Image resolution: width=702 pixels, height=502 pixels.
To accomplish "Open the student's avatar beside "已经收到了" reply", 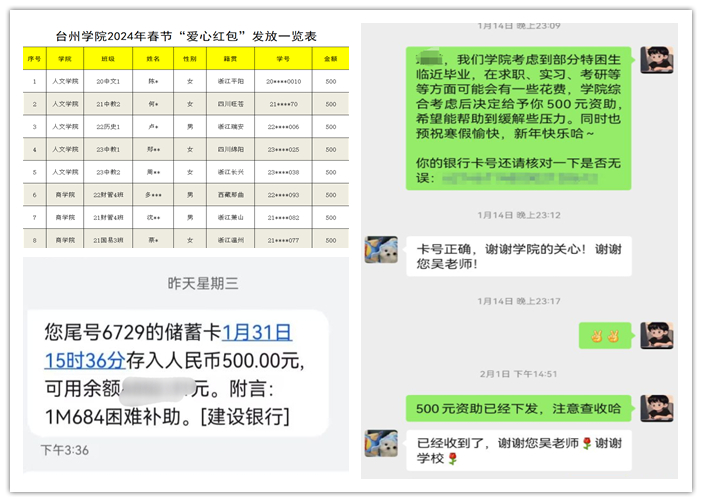I will tap(383, 444).
